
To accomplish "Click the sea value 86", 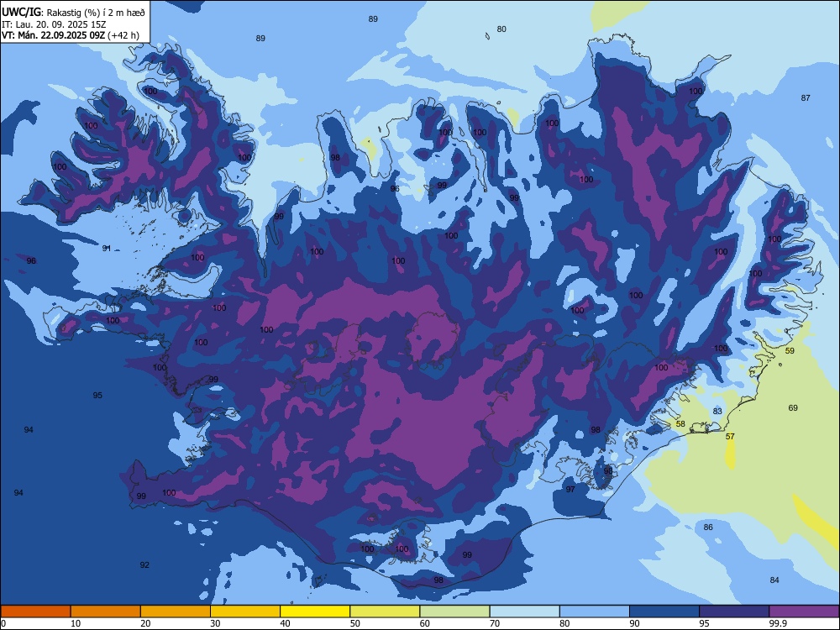I will tap(708, 528).
